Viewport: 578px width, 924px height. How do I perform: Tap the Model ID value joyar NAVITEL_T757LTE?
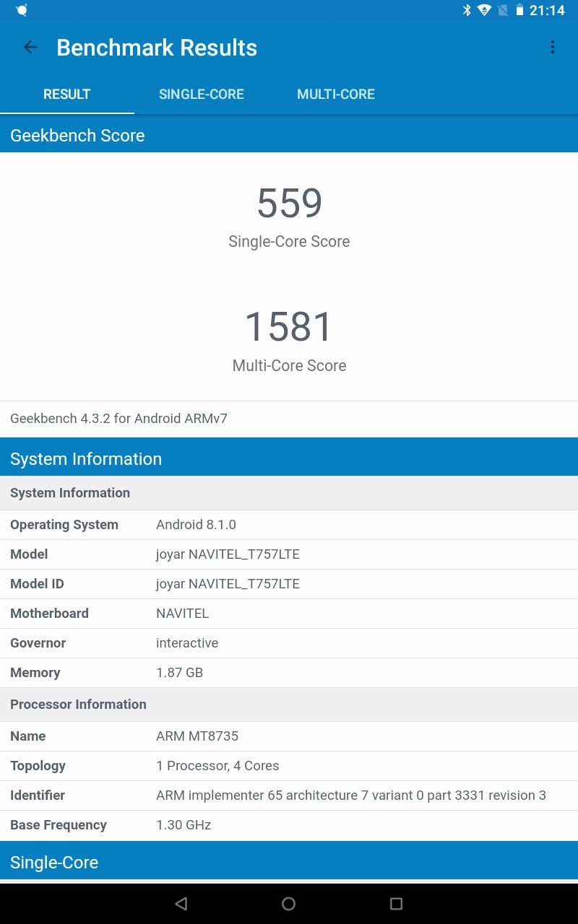click(x=228, y=584)
